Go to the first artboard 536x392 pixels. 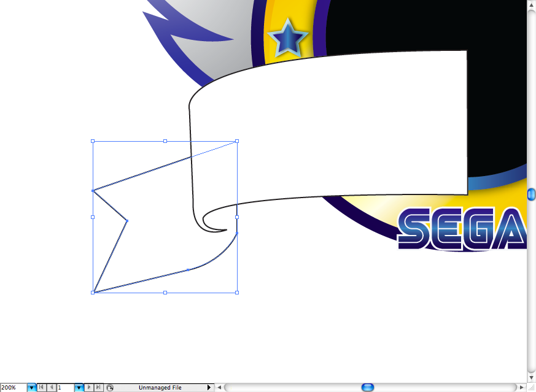[x=41, y=387]
